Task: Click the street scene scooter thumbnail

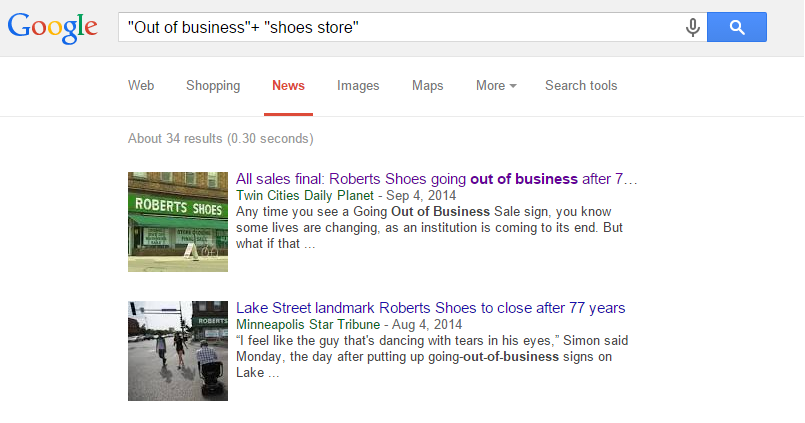Action: click(x=178, y=351)
